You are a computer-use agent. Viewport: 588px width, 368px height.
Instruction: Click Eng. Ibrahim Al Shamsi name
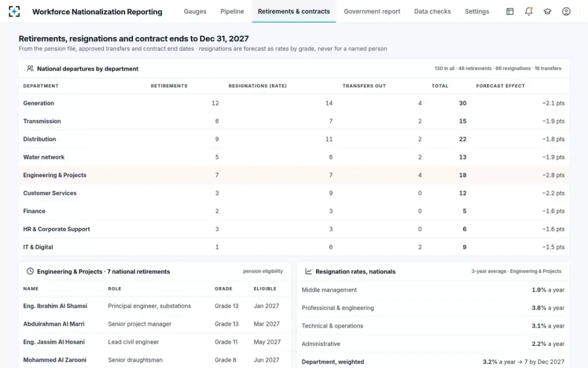tap(55, 306)
